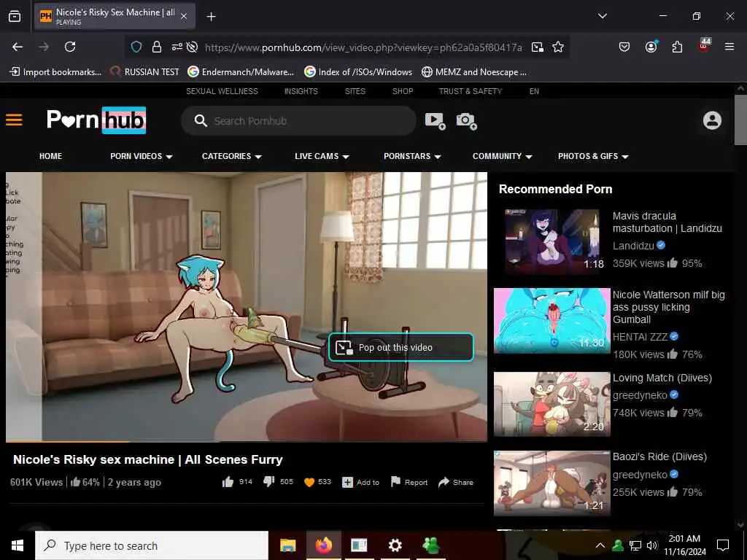Expand the PORNSTARS navigation dropdown
Viewport: 747px width, 560px height.
point(412,156)
